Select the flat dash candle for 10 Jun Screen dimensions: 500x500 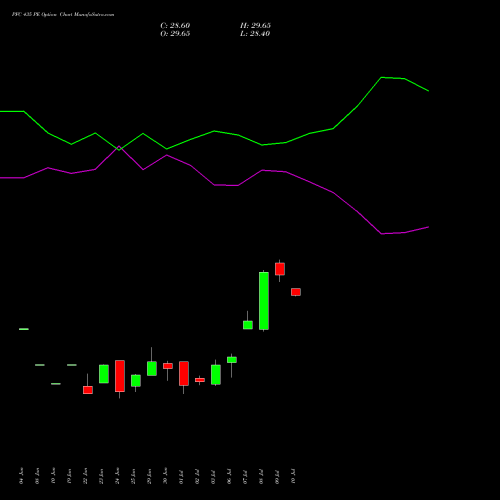(56, 384)
